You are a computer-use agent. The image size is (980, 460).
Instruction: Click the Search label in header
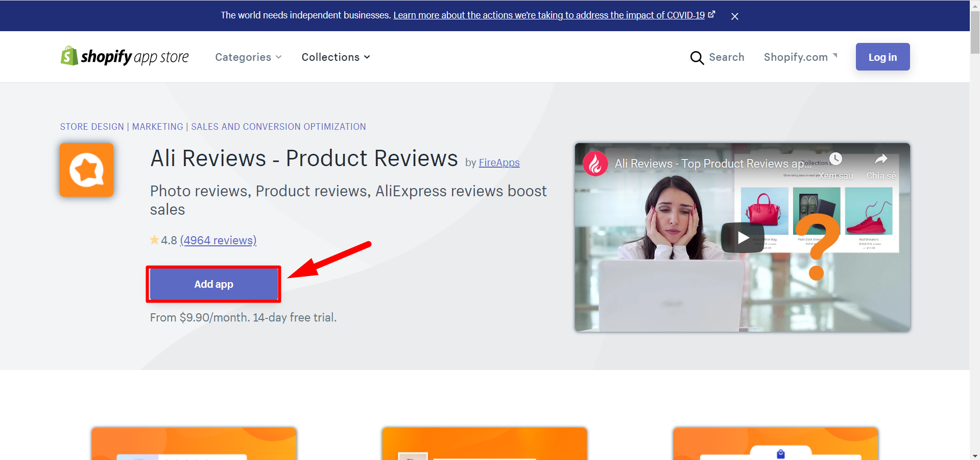[726, 57]
